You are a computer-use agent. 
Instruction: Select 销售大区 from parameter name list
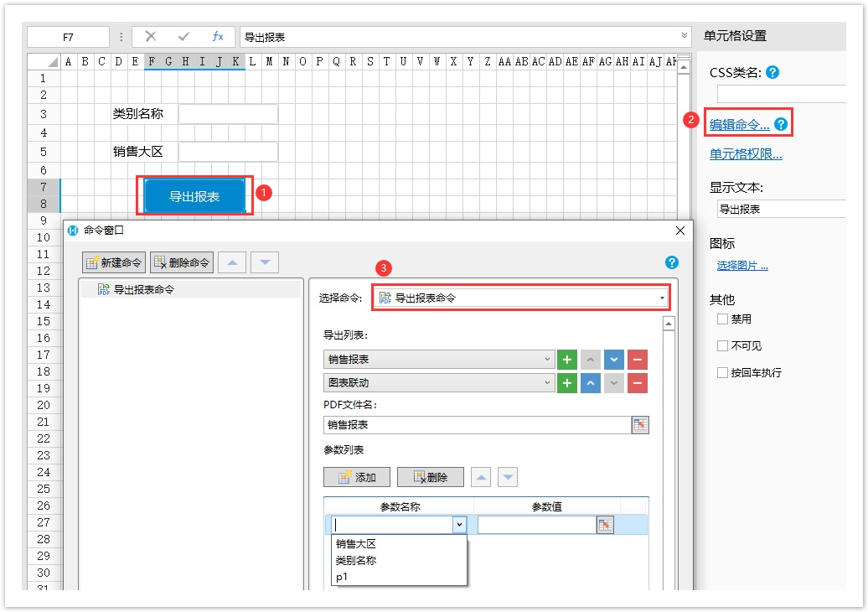pyautogui.click(x=356, y=543)
